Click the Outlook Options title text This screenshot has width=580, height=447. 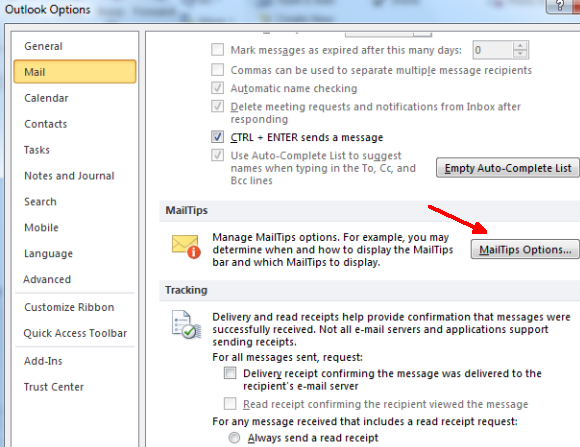[x=47, y=9]
